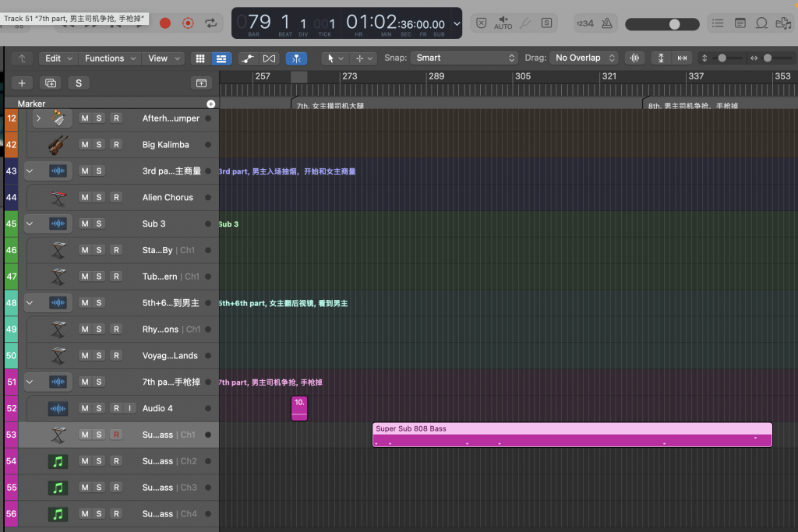Image resolution: width=798 pixels, height=532 pixels.
Task: Click the transport Solo S icon
Action: (546, 23)
